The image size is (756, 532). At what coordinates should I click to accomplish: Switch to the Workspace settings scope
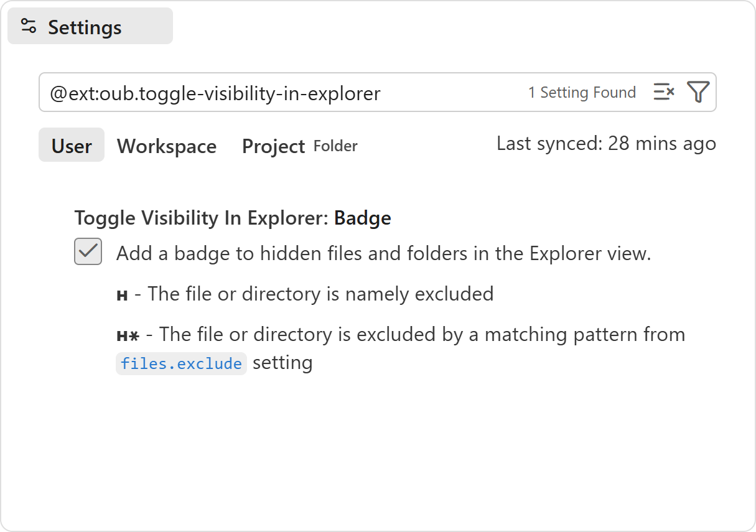coord(167,146)
